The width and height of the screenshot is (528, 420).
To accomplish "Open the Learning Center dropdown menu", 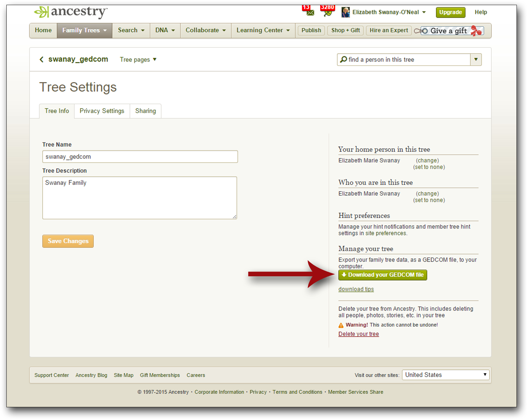I will pyautogui.click(x=263, y=30).
